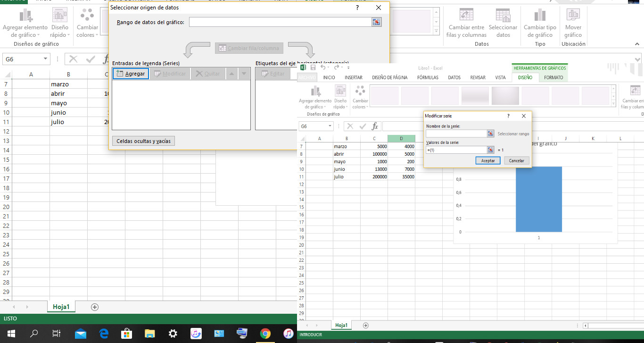Click the fx insert function icon in Libro1 window
This screenshot has width=644, height=343.
click(x=375, y=126)
